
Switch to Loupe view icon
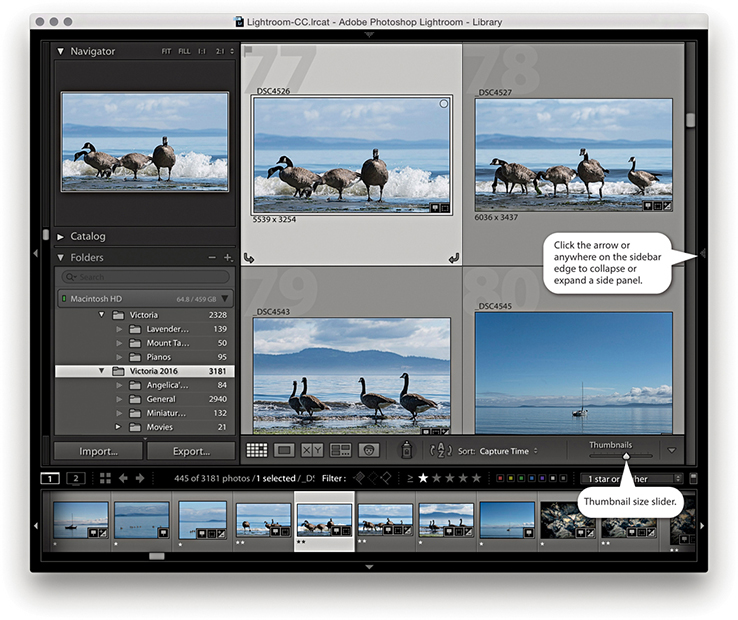point(284,451)
